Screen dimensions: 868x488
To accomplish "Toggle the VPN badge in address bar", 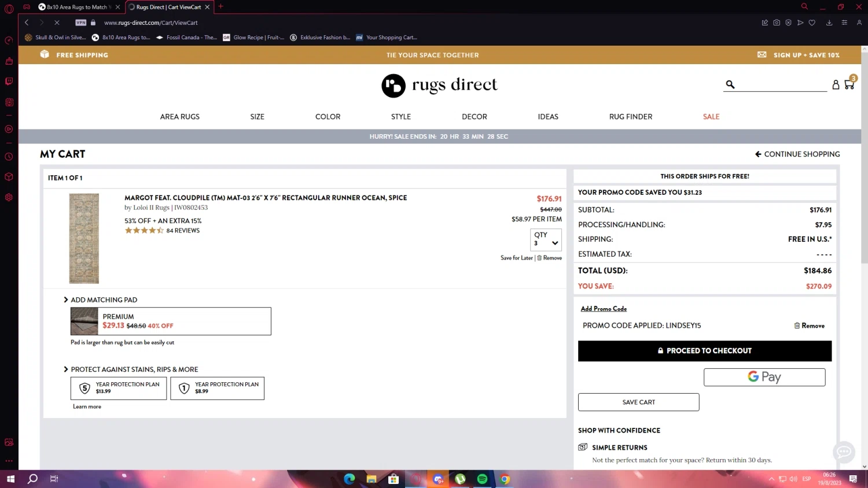I will tap(81, 23).
